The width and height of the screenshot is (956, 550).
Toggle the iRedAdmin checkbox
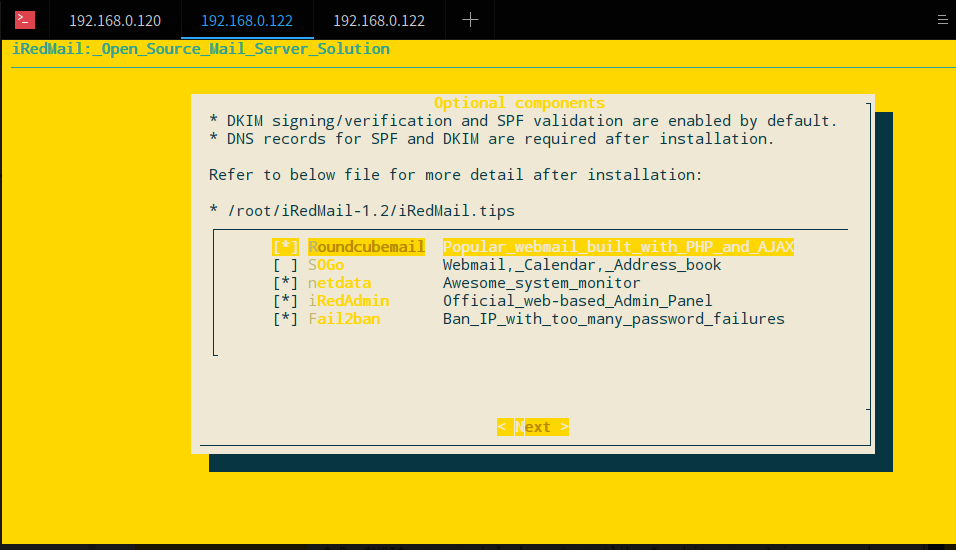click(285, 301)
